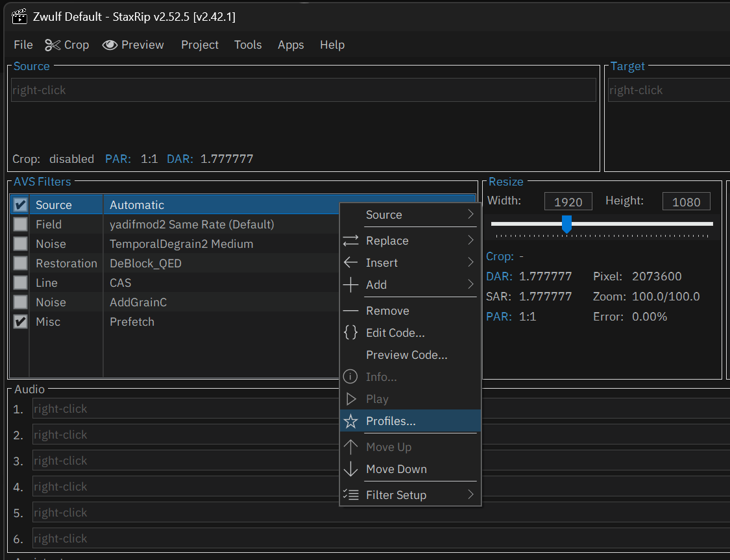
Task: Enable the Field filter checkbox
Action: click(x=20, y=225)
